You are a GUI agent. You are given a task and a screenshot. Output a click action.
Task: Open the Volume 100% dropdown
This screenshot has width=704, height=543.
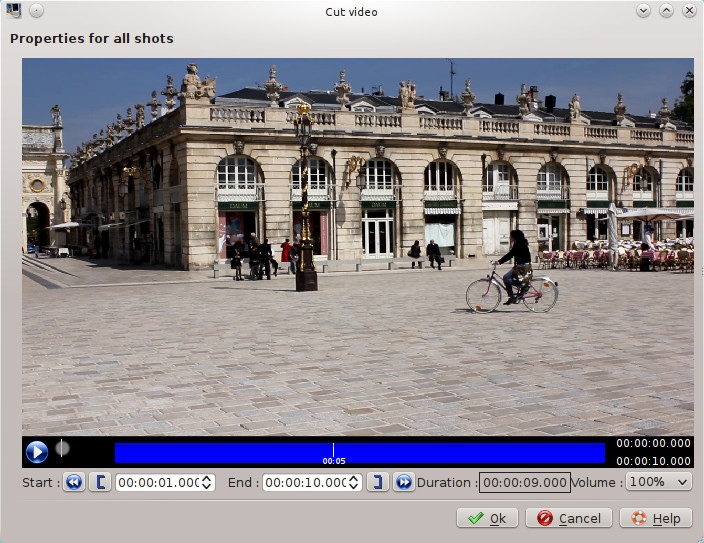click(659, 482)
